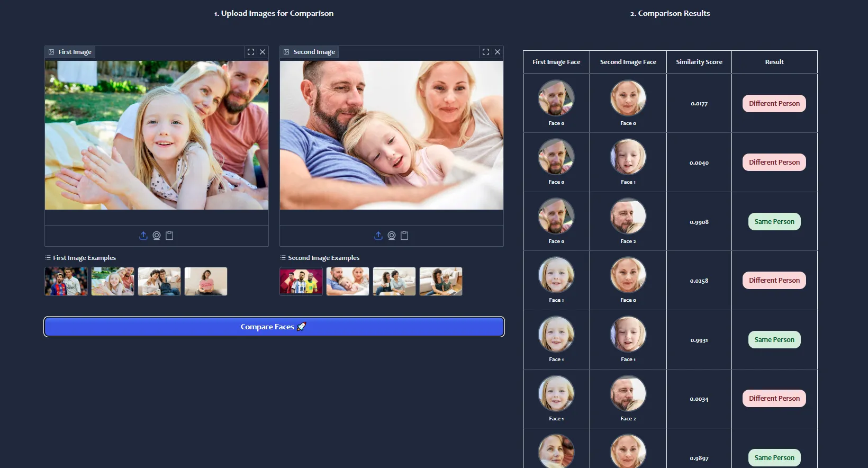This screenshot has width=868, height=468.
Task: Click the Second Image Face column header
Action: (x=628, y=62)
